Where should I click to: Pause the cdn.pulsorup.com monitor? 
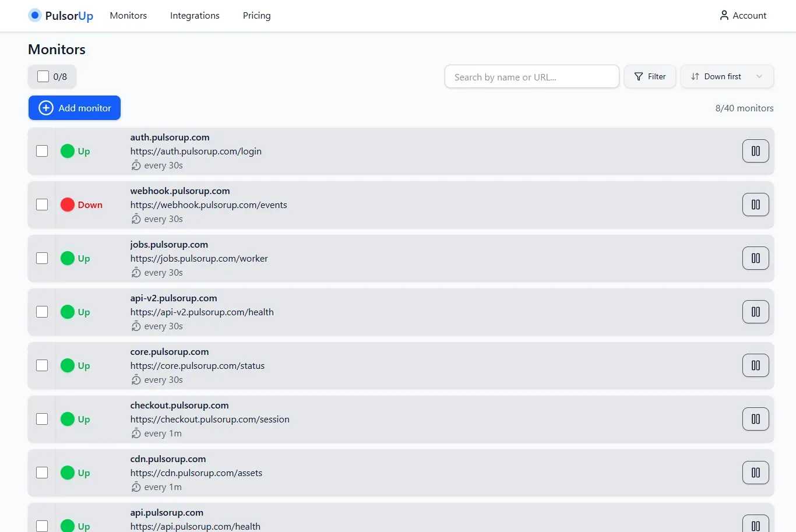pos(755,473)
